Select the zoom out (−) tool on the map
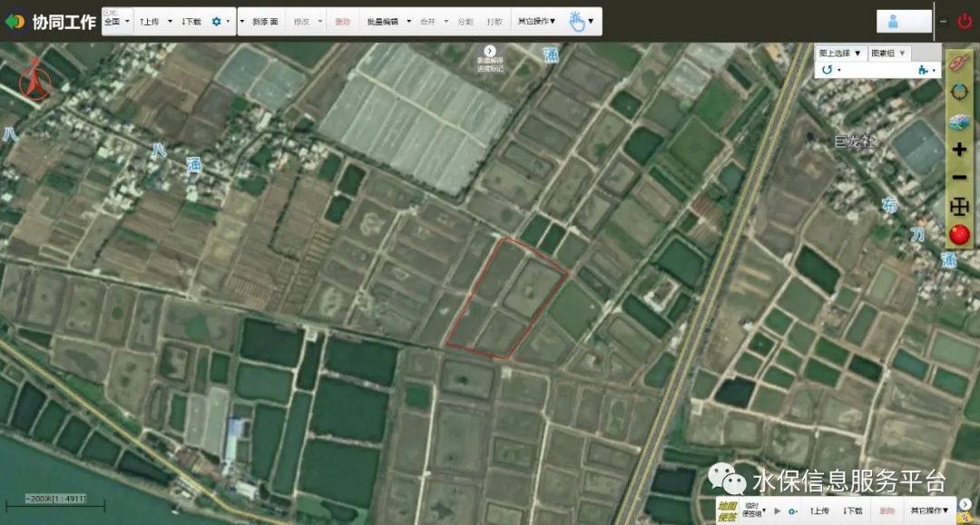This screenshot has width=980, height=525. (x=959, y=177)
